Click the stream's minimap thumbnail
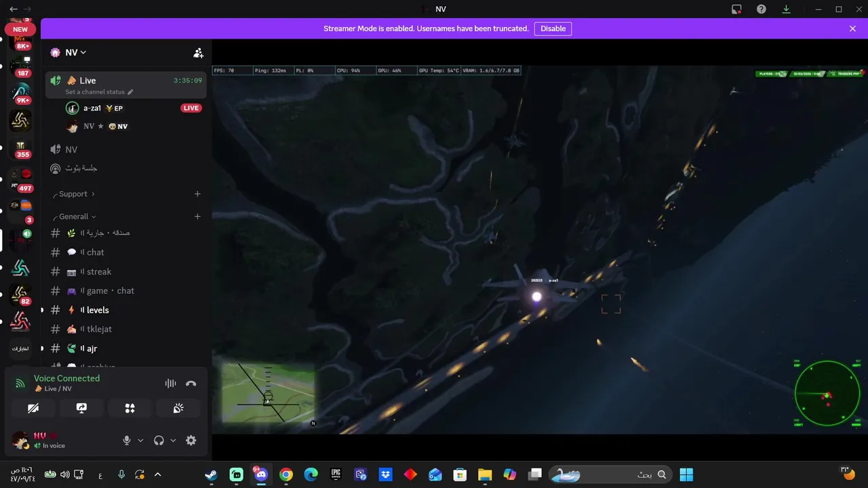 point(269,394)
